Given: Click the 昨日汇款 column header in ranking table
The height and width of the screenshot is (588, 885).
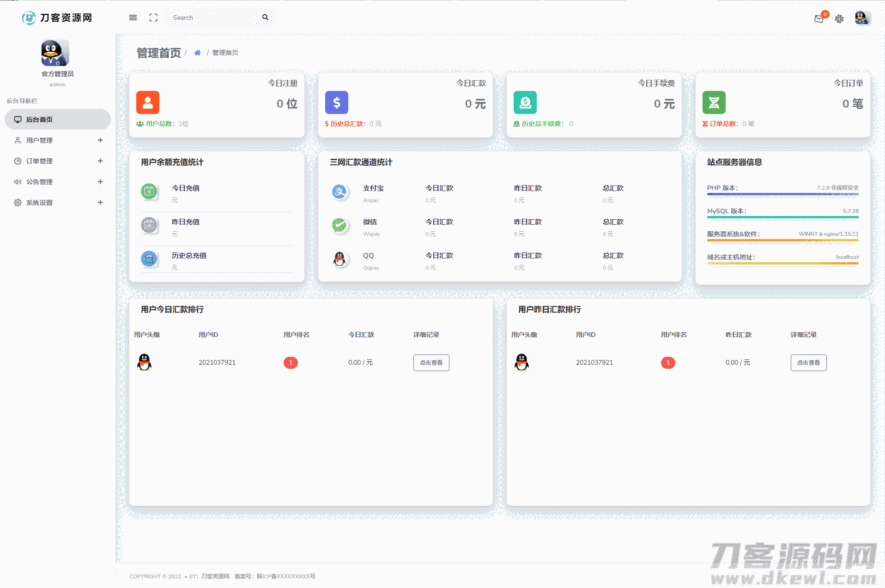Looking at the screenshot, I should pyautogui.click(x=739, y=335).
